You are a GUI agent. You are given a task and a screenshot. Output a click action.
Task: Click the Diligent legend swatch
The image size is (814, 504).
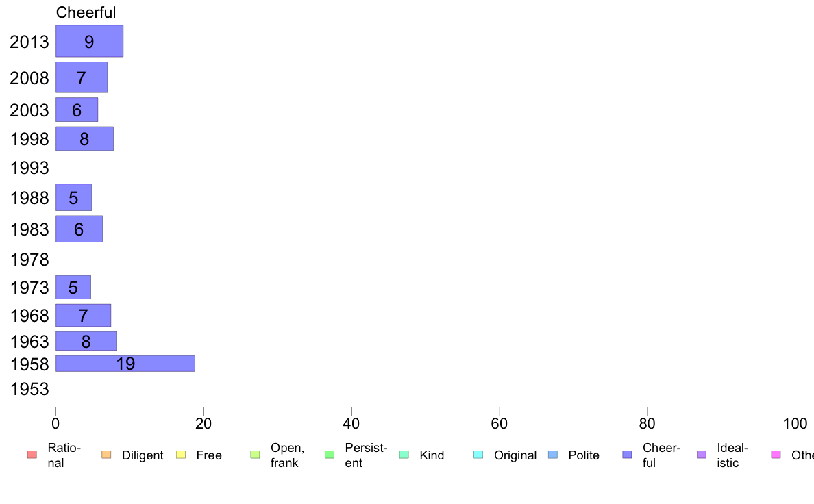click(x=106, y=455)
